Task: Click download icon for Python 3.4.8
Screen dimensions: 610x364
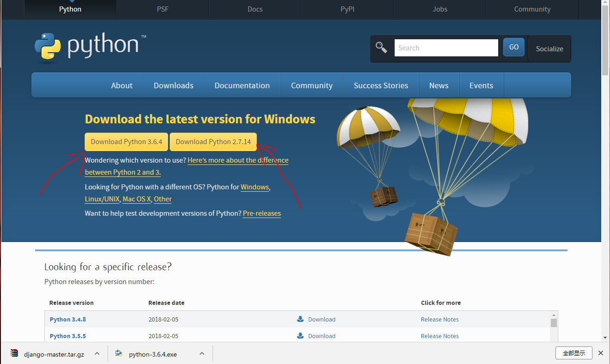Action: click(300, 319)
